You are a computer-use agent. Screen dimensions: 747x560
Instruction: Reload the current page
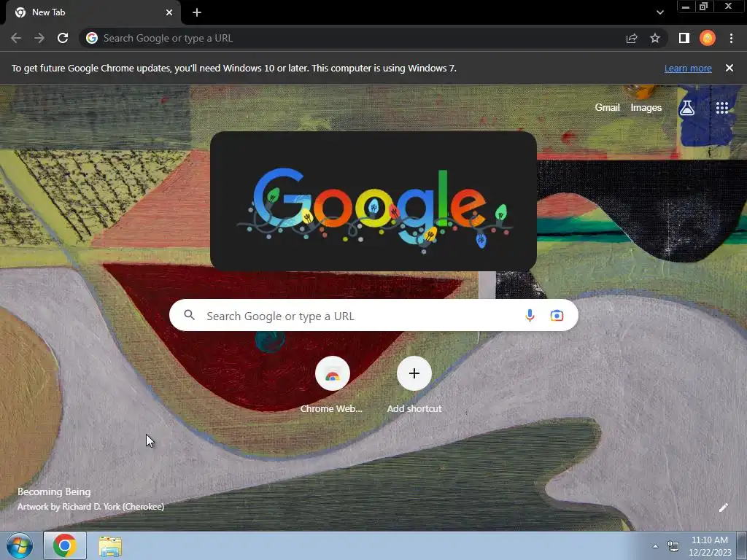pos(63,38)
